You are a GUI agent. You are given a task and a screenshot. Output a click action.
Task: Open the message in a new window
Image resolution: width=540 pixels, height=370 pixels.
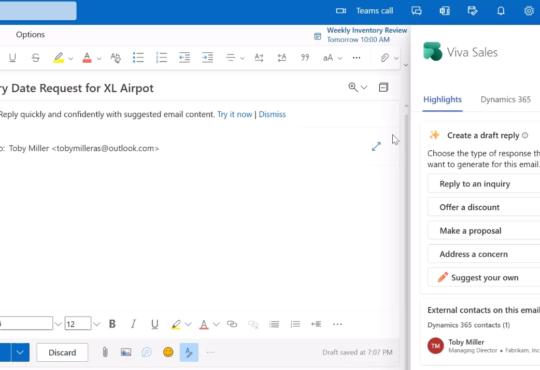[x=383, y=87]
